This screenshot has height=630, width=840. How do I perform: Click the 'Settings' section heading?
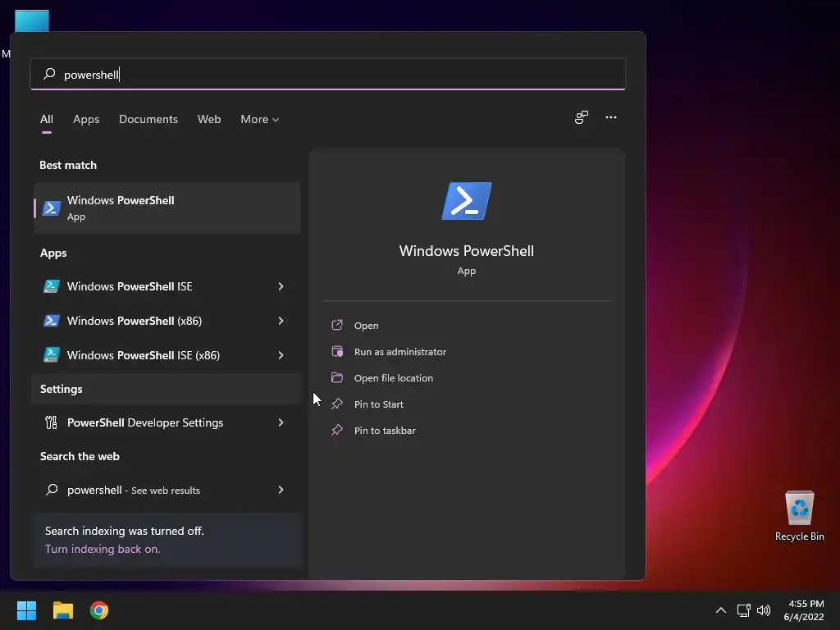(x=61, y=389)
